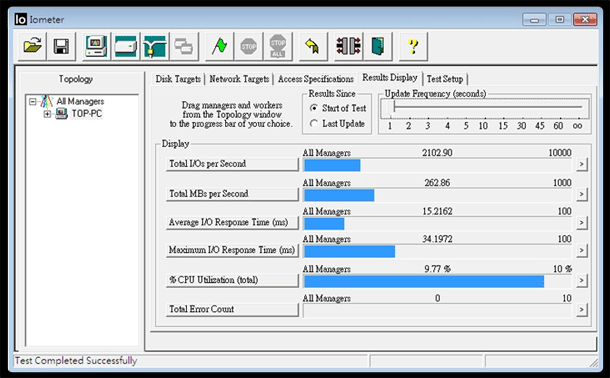Select Last Update radio button

pyautogui.click(x=314, y=124)
